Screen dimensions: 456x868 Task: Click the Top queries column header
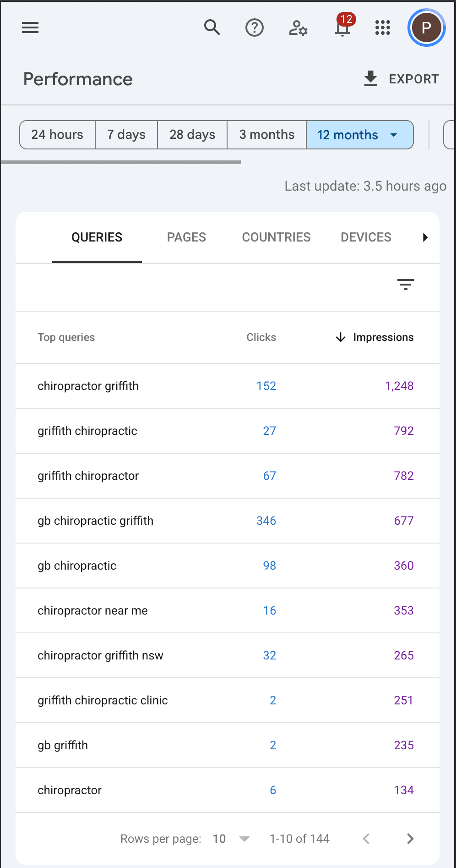(66, 337)
